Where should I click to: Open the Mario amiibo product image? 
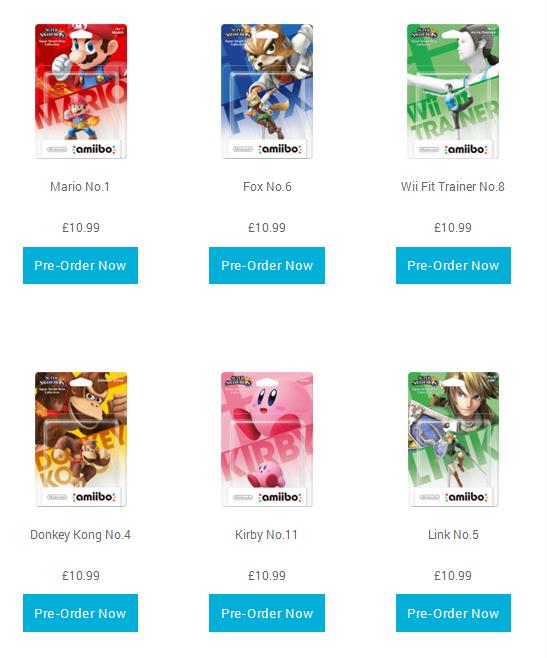[x=81, y=91]
